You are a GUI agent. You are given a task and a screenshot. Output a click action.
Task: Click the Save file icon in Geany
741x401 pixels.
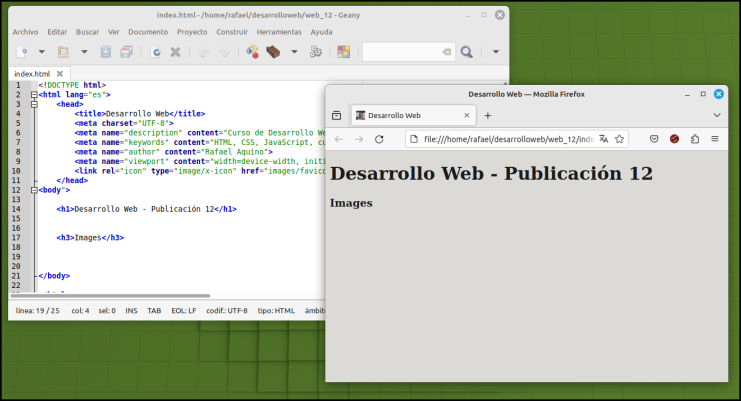click(106, 52)
